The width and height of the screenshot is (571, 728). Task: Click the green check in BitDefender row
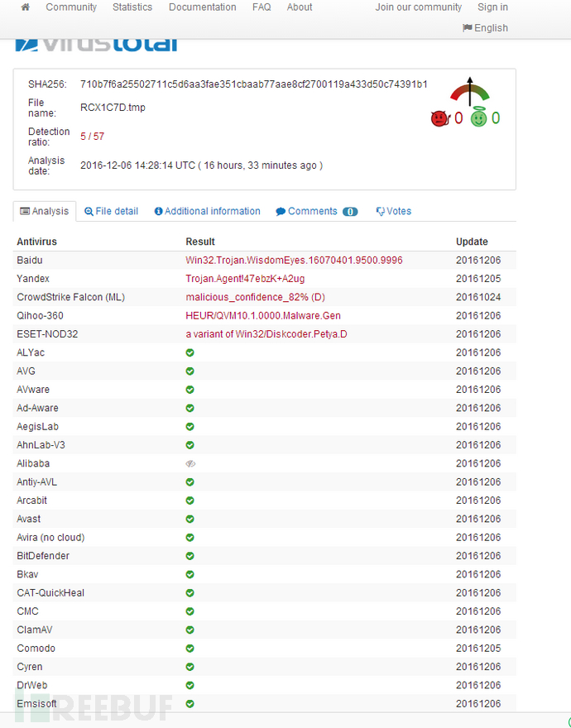(x=190, y=556)
